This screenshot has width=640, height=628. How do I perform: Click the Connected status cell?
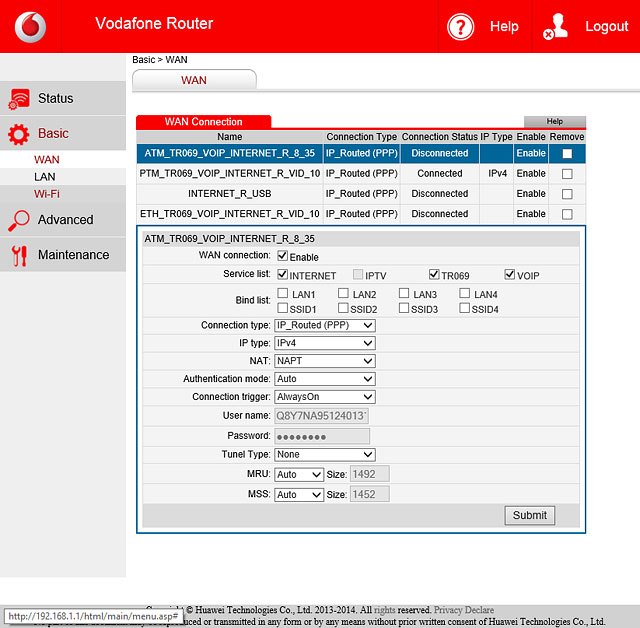click(440, 174)
